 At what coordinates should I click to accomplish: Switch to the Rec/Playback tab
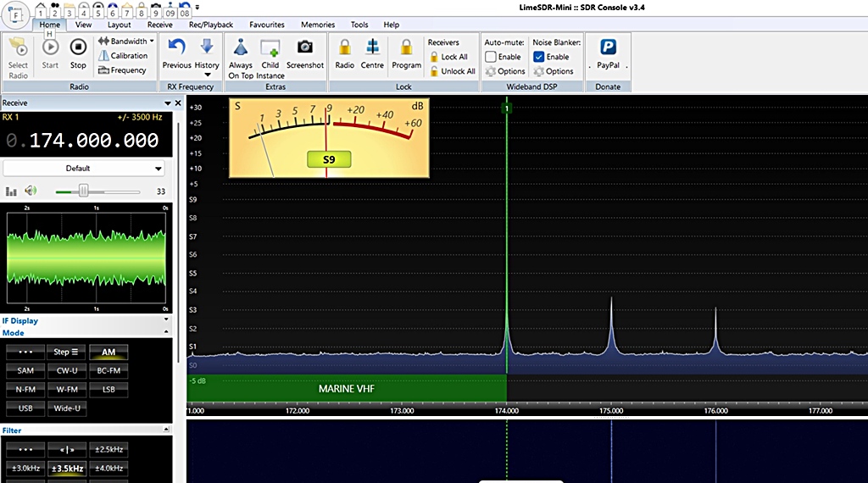click(x=210, y=25)
